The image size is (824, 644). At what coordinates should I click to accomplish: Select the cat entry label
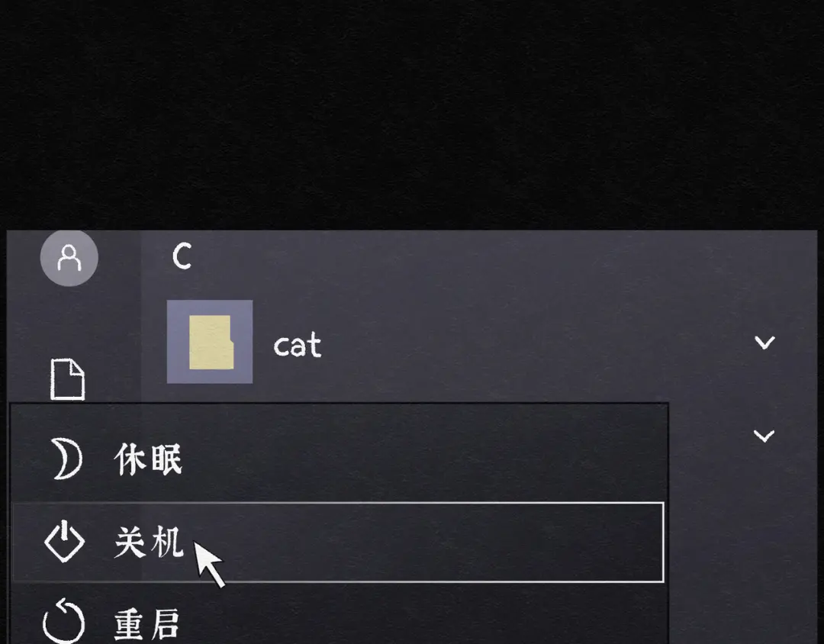click(298, 345)
